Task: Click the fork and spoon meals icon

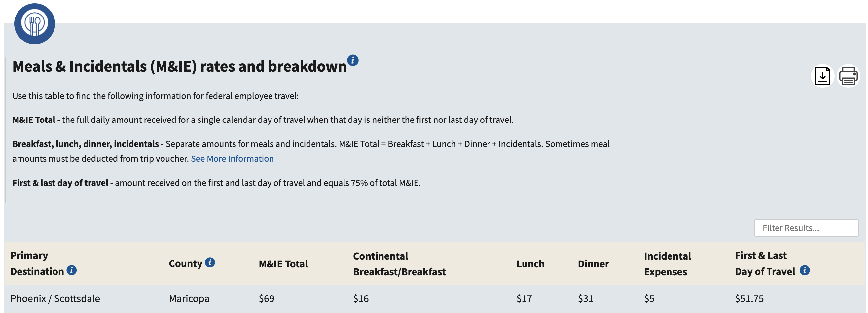Action: [34, 23]
